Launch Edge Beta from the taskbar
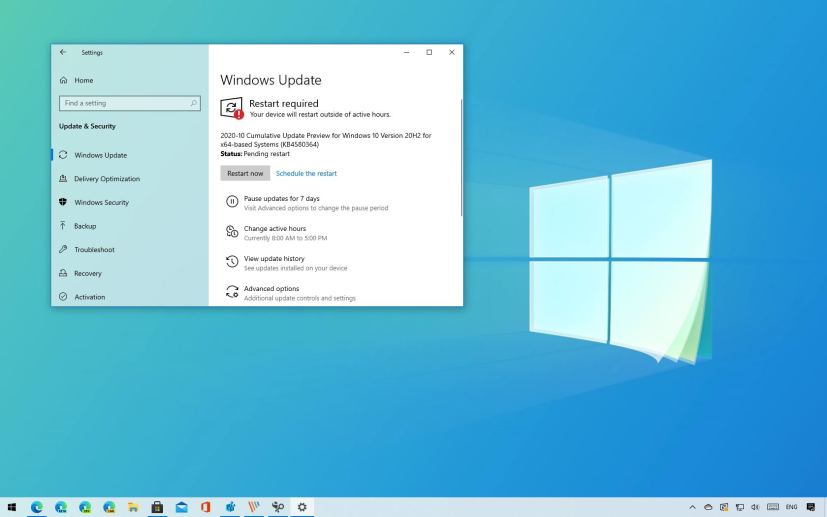Viewport: 827px width, 517px height. (61, 507)
